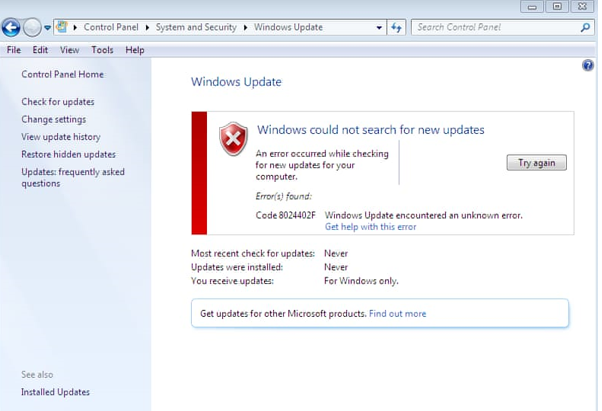Click the Forward navigation arrow button

tap(33, 27)
